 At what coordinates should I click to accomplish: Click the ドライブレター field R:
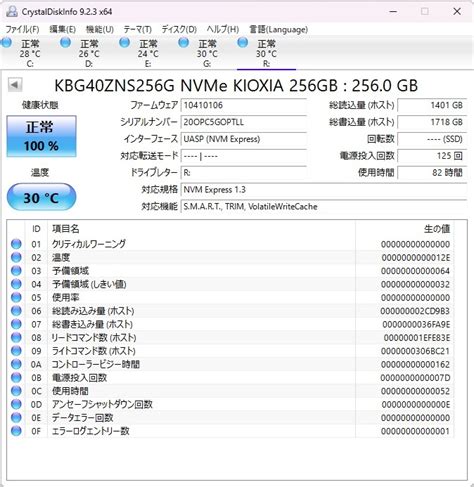pos(244,173)
